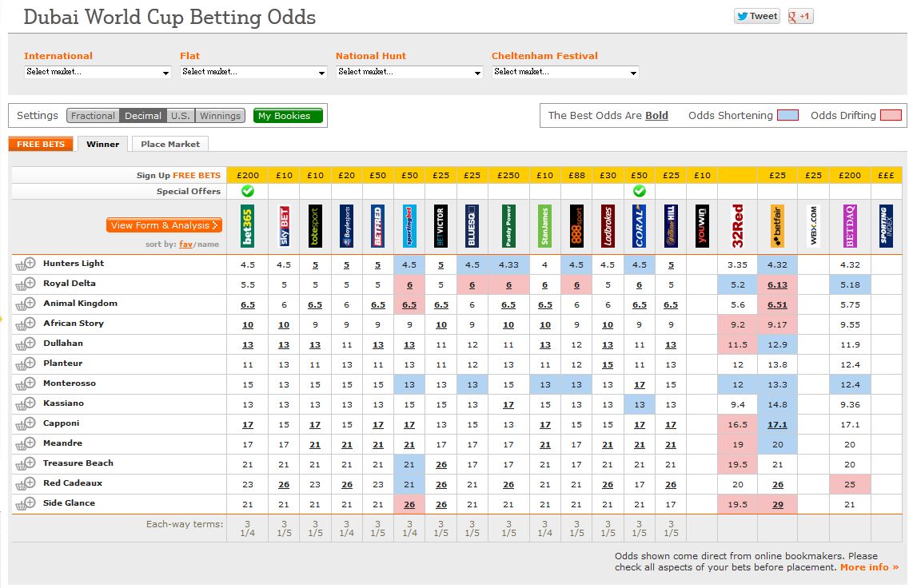The height and width of the screenshot is (588, 909).
Task: Open the FREE BETS tab
Action: 41,144
